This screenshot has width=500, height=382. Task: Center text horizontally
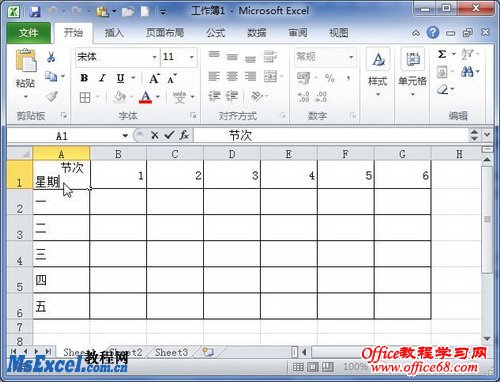[x=232, y=77]
